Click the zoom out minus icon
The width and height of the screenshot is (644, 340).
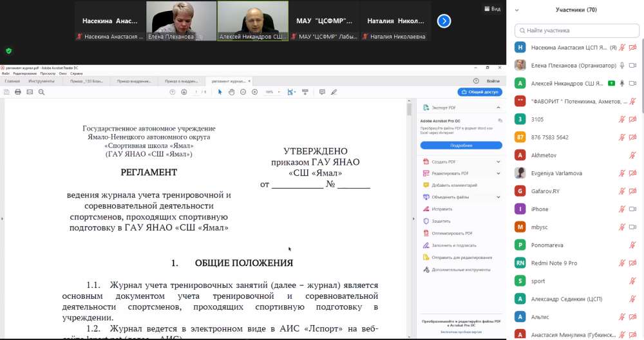coord(243,92)
